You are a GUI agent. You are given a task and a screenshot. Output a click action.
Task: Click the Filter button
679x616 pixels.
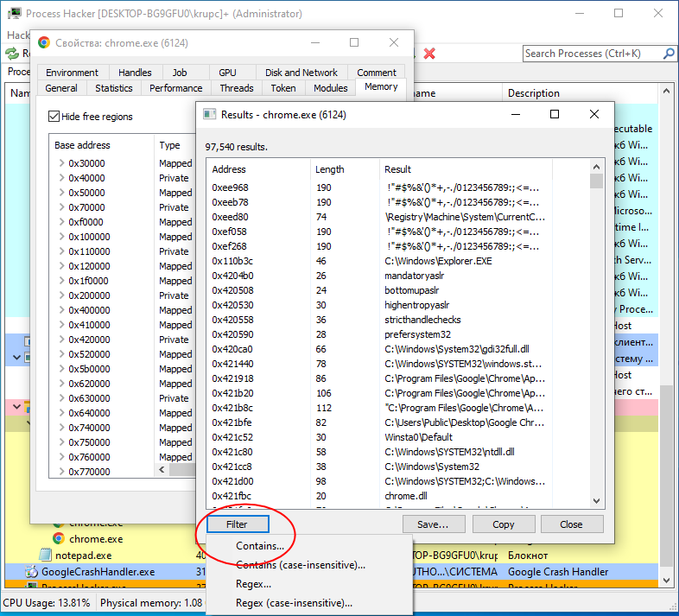pyautogui.click(x=238, y=524)
